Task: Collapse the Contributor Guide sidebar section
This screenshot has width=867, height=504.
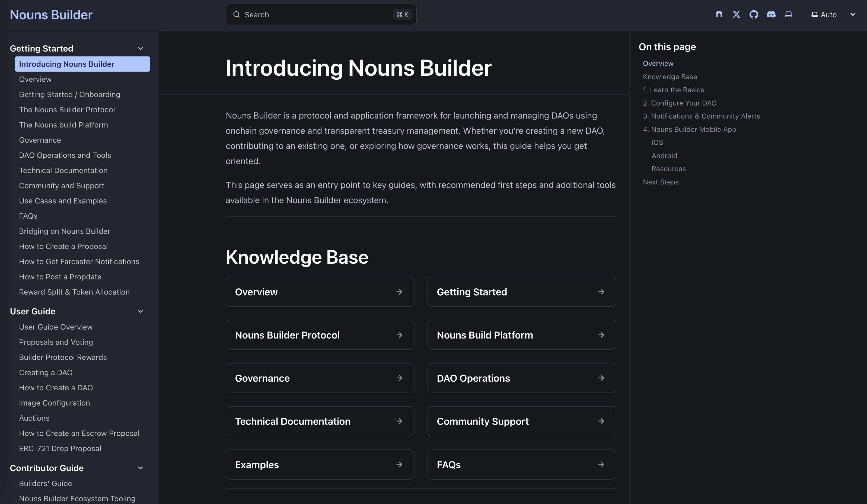Action: tap(140, 468)
